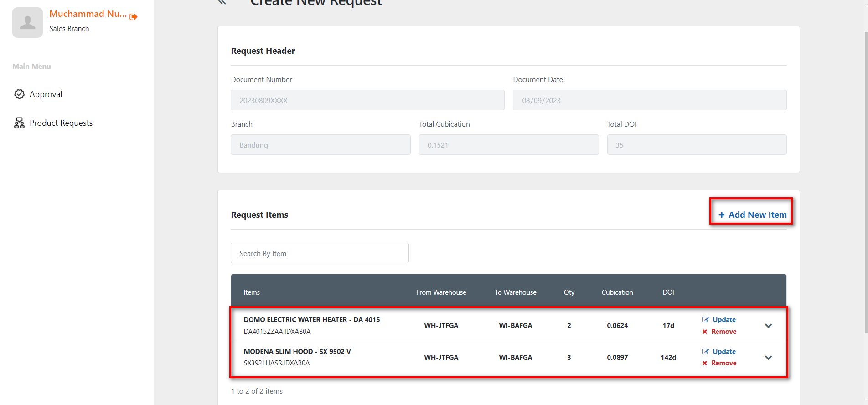Click the Document Date field
The image size is (868, 405).
tap(649, 100)
